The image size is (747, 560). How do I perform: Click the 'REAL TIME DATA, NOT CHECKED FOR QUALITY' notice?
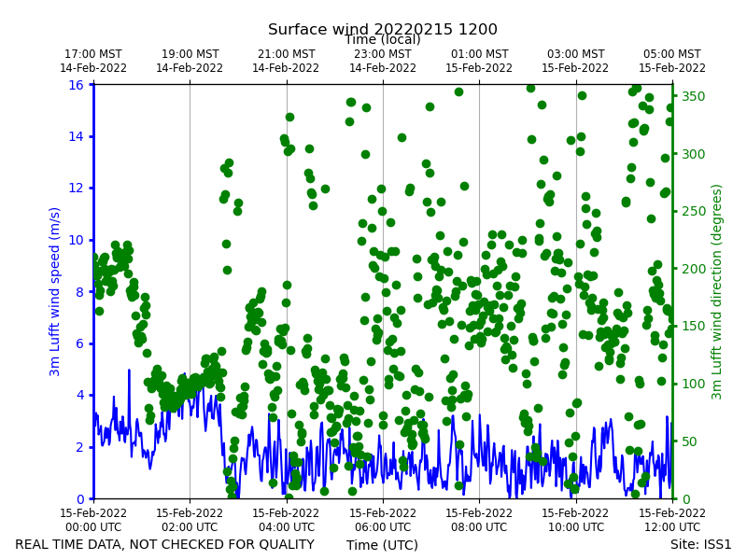coord(165,544)
